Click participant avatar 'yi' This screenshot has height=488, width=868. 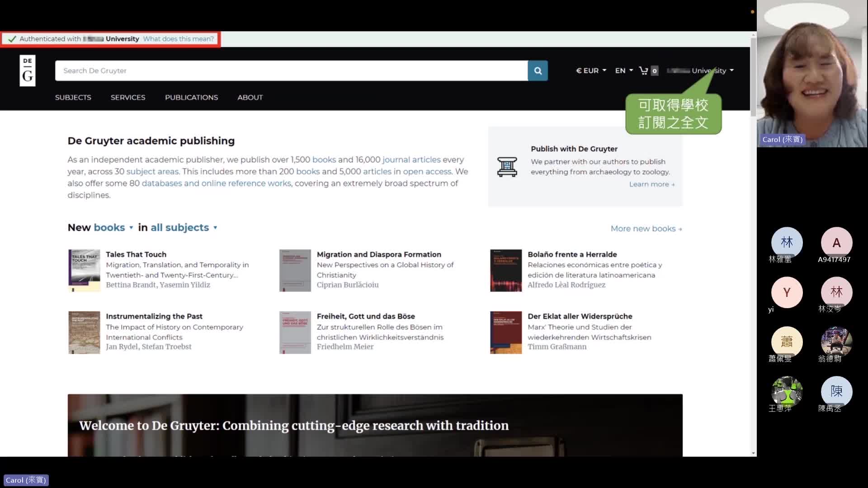pos(787,292)
